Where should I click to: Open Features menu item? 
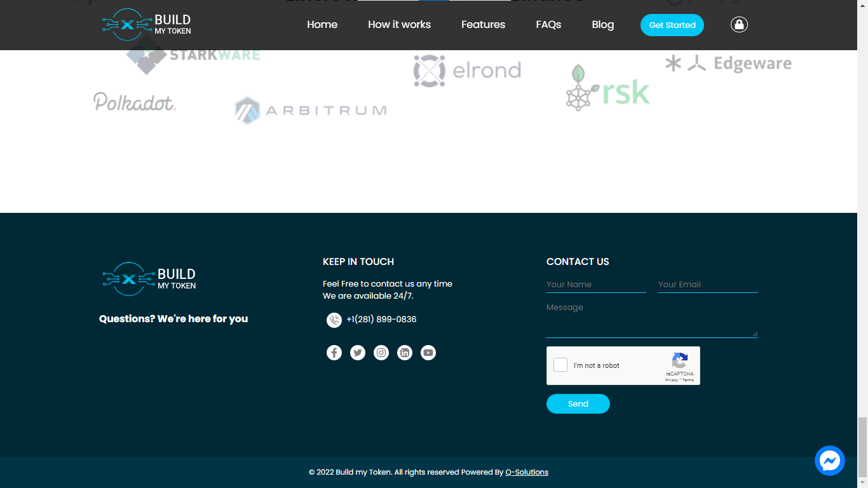(483, 25)
